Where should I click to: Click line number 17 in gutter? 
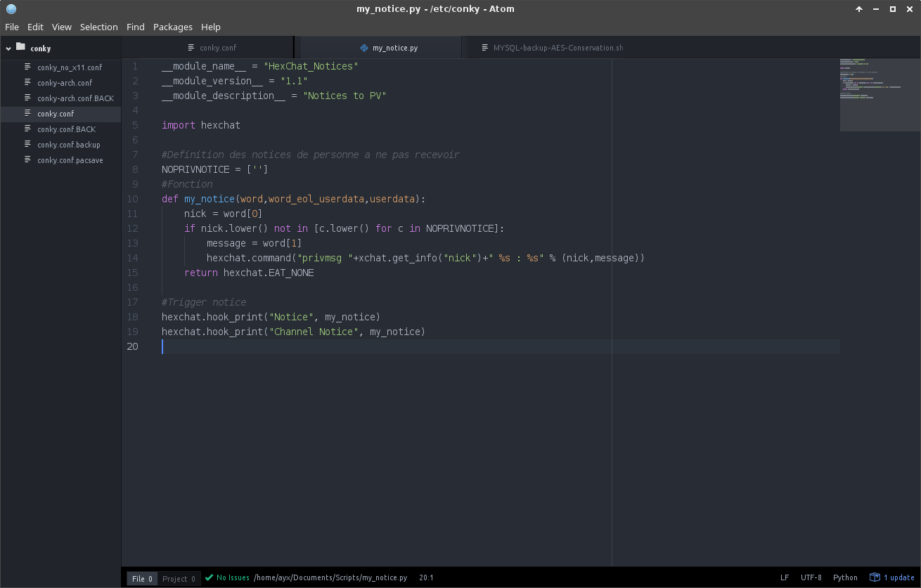(x=133, y=302)
